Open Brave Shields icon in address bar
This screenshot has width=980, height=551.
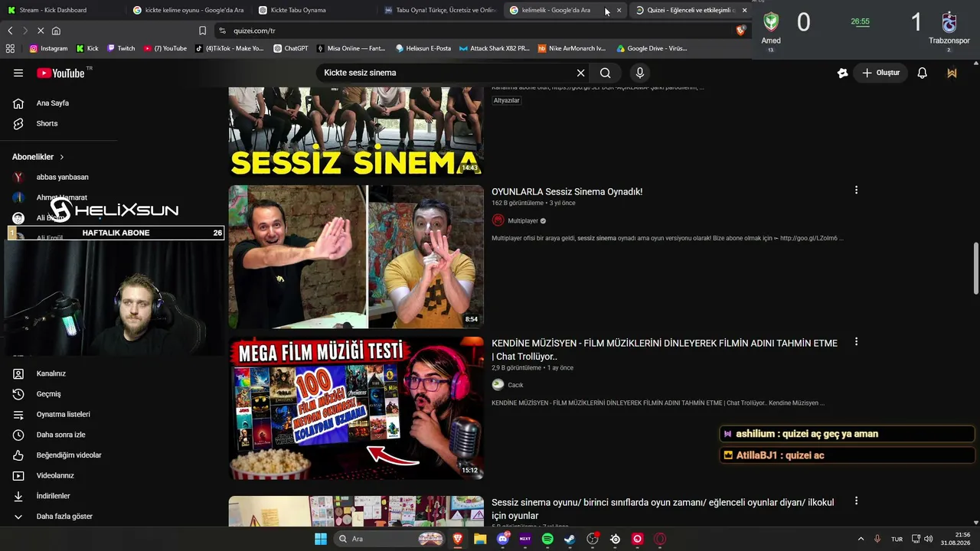tap(740, 31)
